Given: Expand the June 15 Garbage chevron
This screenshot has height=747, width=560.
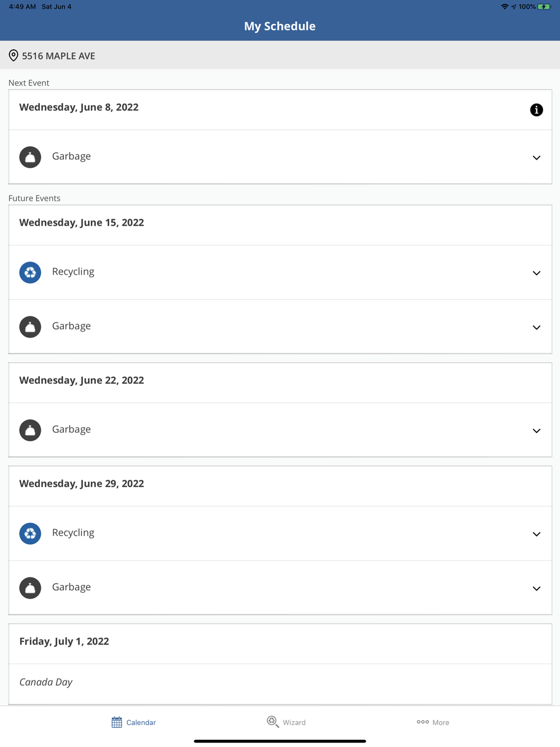Looking at the screenshot, I should (x=536, y=328).
